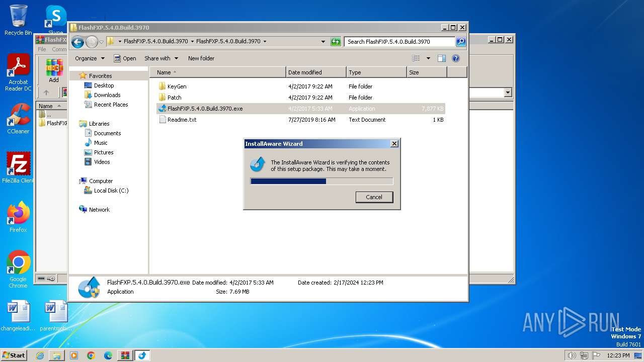Toggle the preview pane
Image resolution: width=644 pixels, height=362 pixels.
pyautogui.click(x=442, y=58)
